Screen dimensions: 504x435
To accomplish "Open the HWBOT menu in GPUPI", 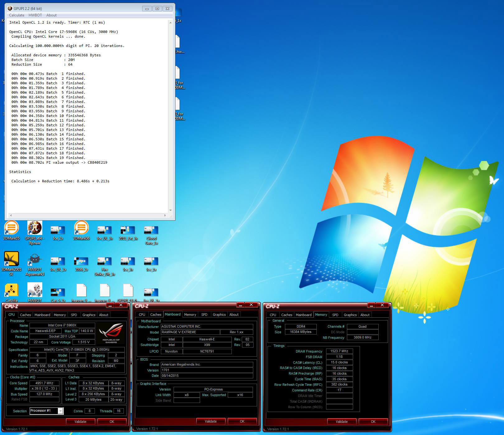I will coord(35,15).
